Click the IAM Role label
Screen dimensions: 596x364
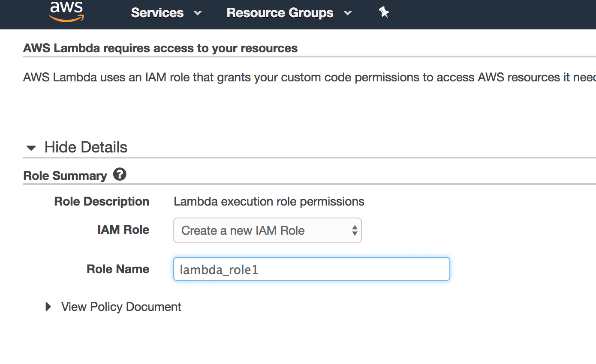pyautogui.click(x=123, y=230)
